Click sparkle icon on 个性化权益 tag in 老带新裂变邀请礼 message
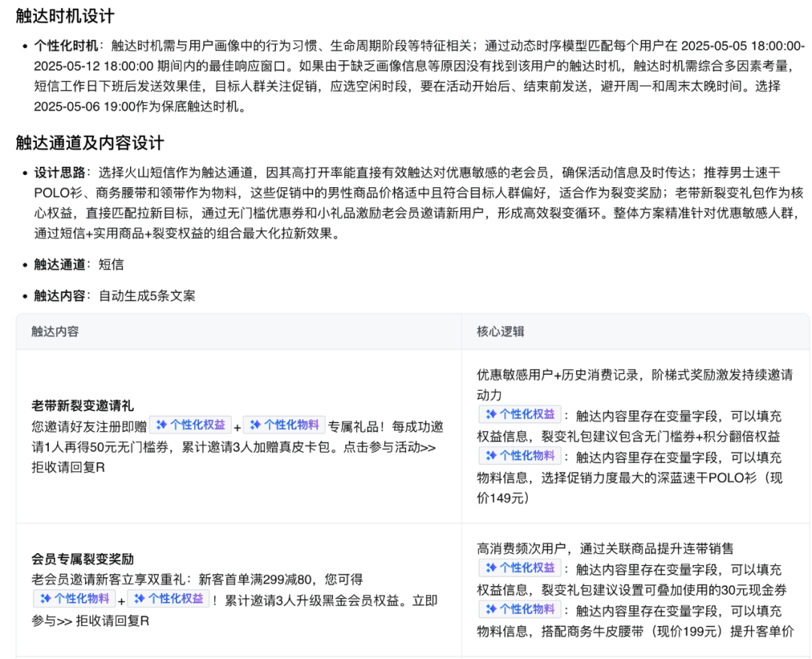Screen dimensions: 812x659 161,425
